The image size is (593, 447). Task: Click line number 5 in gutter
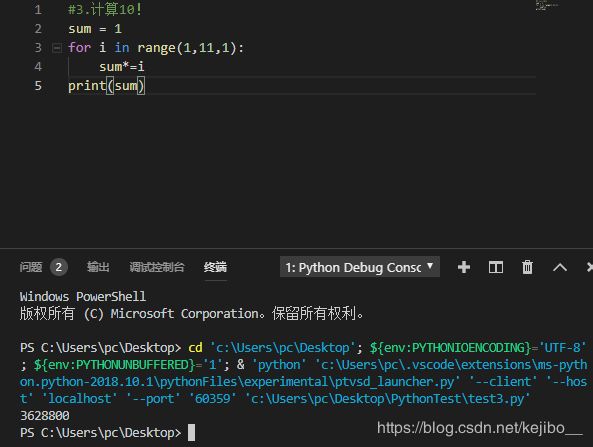pos(38,85)
